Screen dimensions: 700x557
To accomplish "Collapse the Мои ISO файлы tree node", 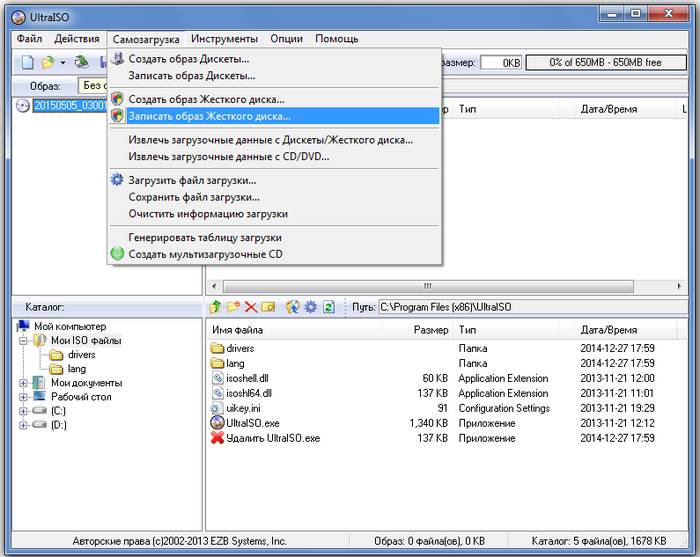I will pyautogui.click(x=23, y=340).
